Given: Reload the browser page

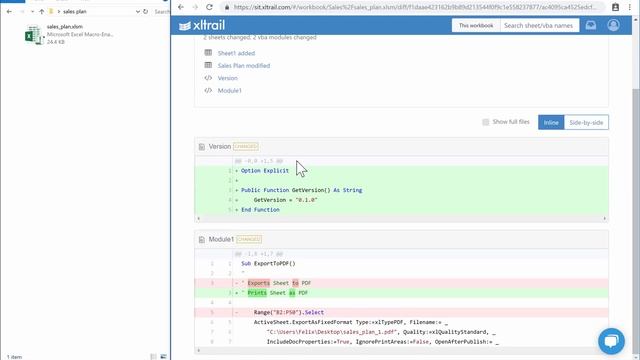Looking at the screenshot, I should tap(209, 7).
